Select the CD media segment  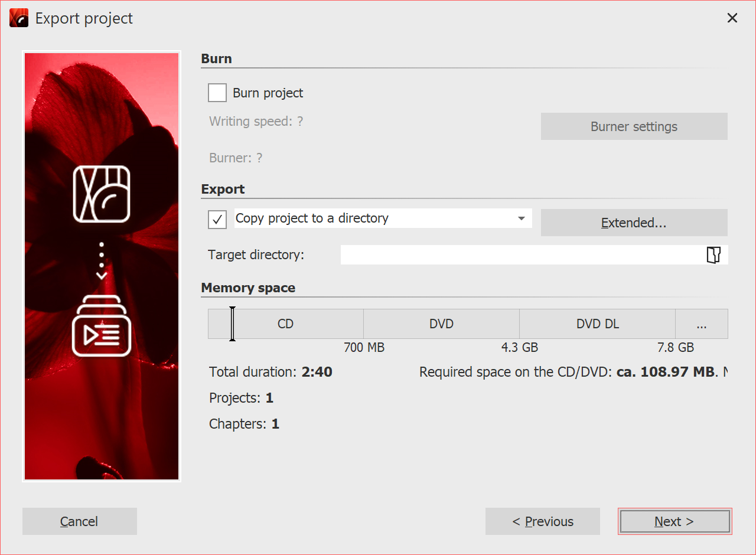[x=285, y=324]
